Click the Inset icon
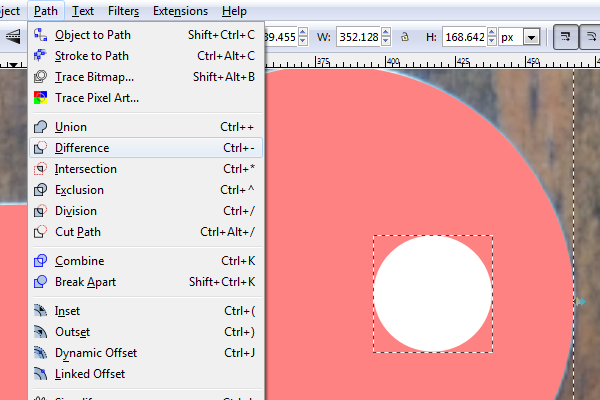The image size is (600, 400). click(x=40, y=311)
